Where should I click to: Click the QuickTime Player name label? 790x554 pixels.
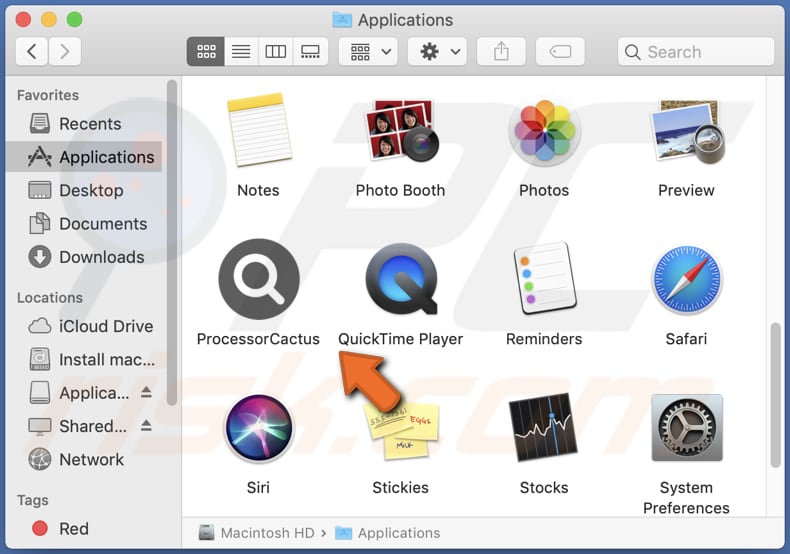pos(401,339)
